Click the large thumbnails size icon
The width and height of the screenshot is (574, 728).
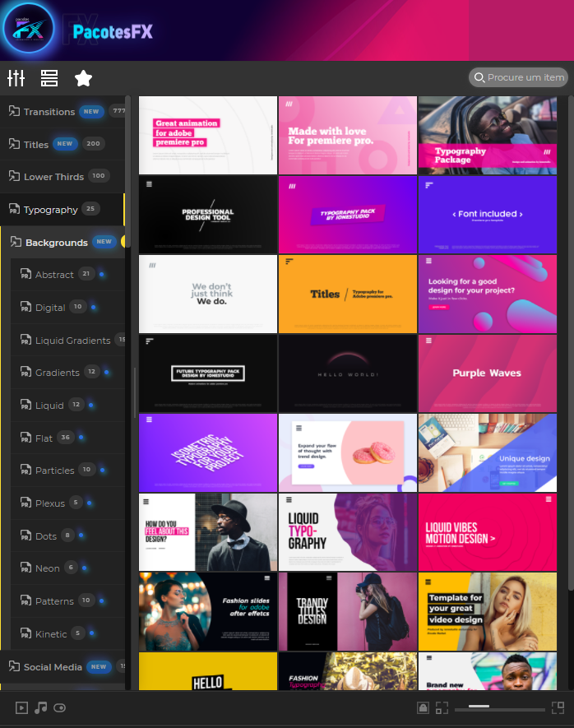click(558, 707)
